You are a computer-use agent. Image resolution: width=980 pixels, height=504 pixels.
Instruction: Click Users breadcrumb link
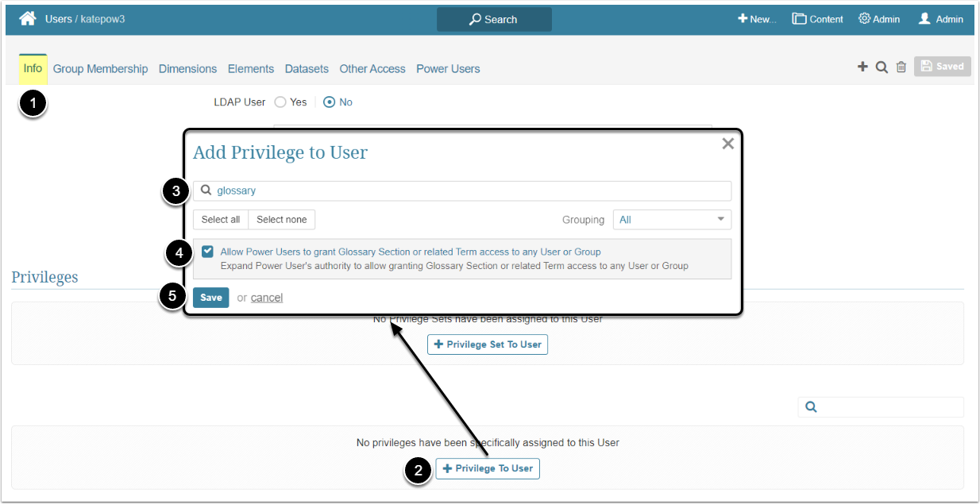click(x=59, y=19)
